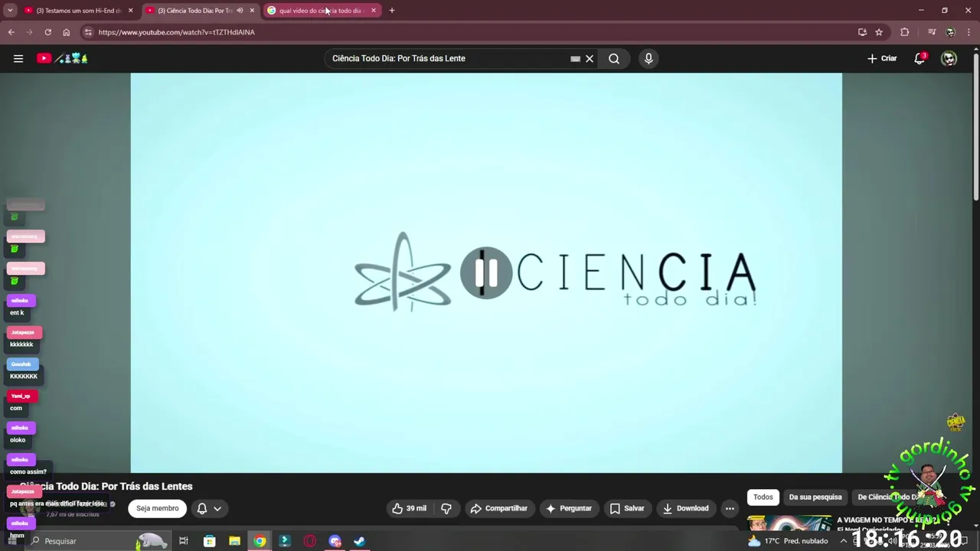Click the video title Por Trás das Lentes
The height and width of the screenshot is (551, 980).
[x=107, y=486]
